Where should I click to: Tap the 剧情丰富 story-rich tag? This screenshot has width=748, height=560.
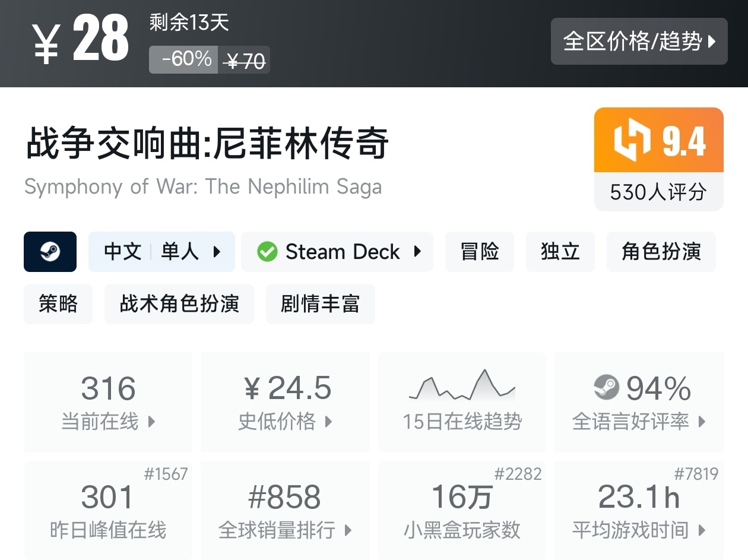(320, 304)
